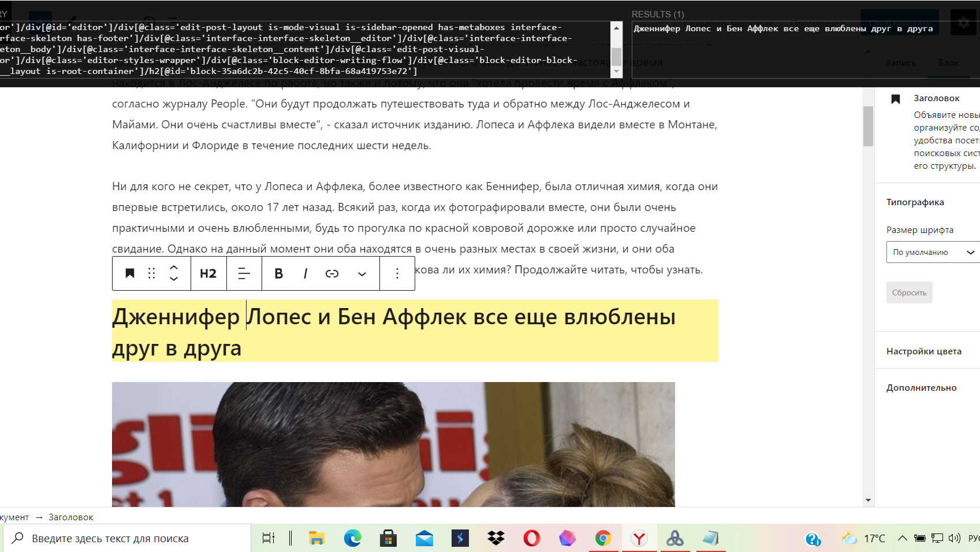
Task: Click the Размер шрифта label
Action: (x=920, y=230)
